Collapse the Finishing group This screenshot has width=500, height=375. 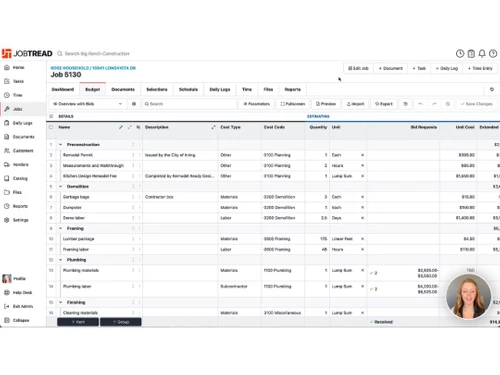(61, 302)
